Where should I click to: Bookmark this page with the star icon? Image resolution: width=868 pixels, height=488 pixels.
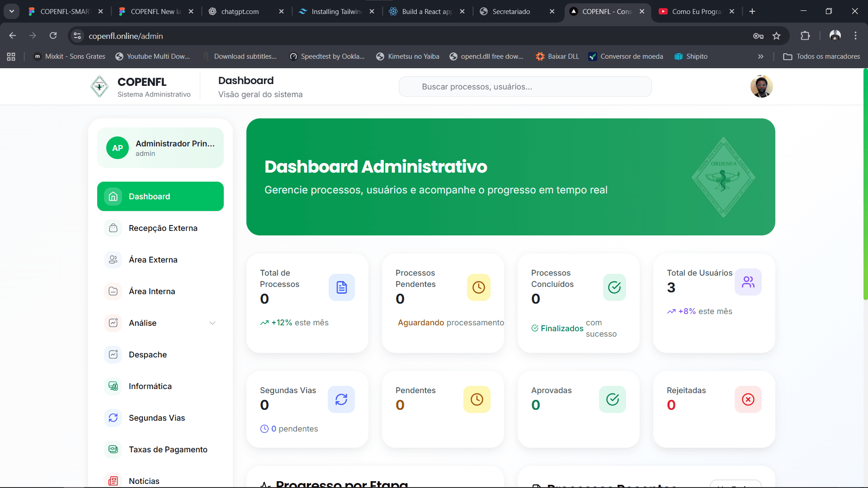[776, 36]
